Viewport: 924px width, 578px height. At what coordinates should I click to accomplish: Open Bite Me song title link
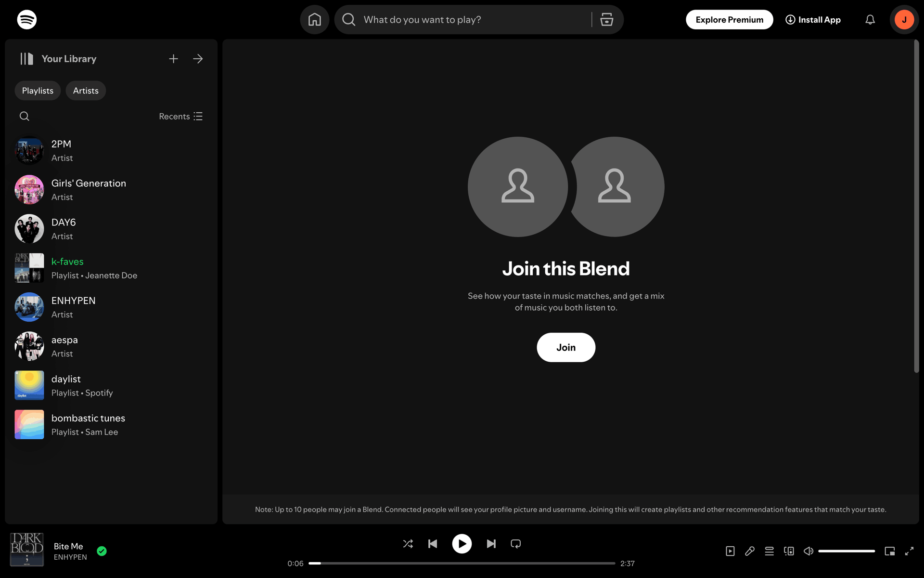coord(68,546)
